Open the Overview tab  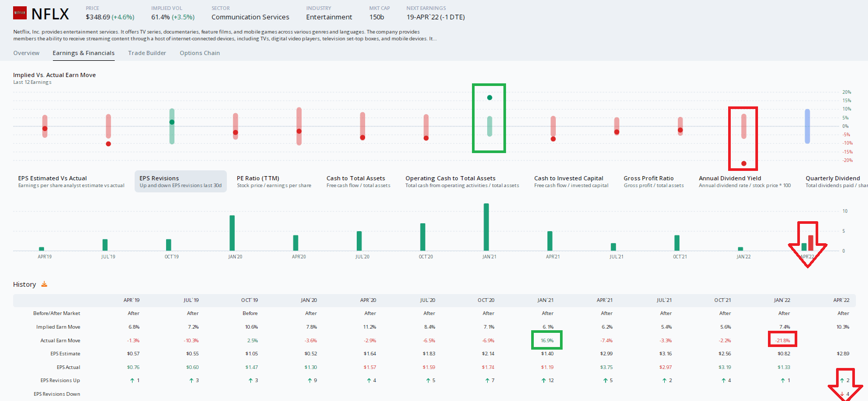tap(26, 53)
